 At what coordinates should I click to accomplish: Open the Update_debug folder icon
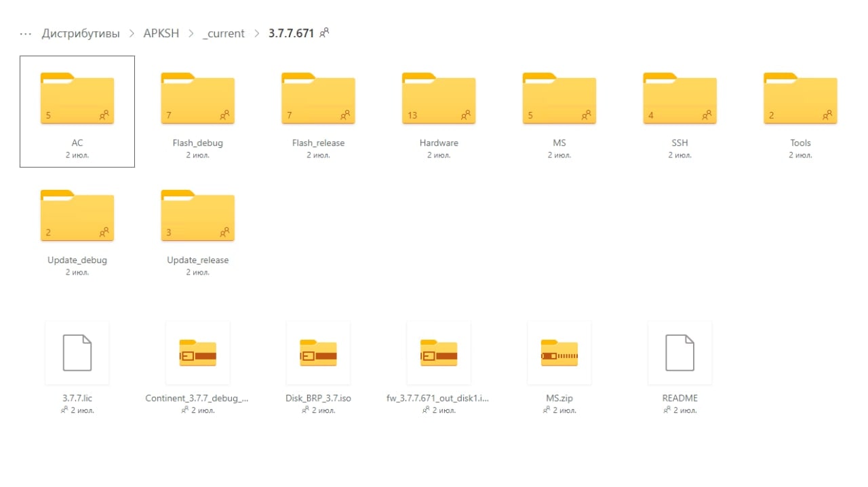77,216
